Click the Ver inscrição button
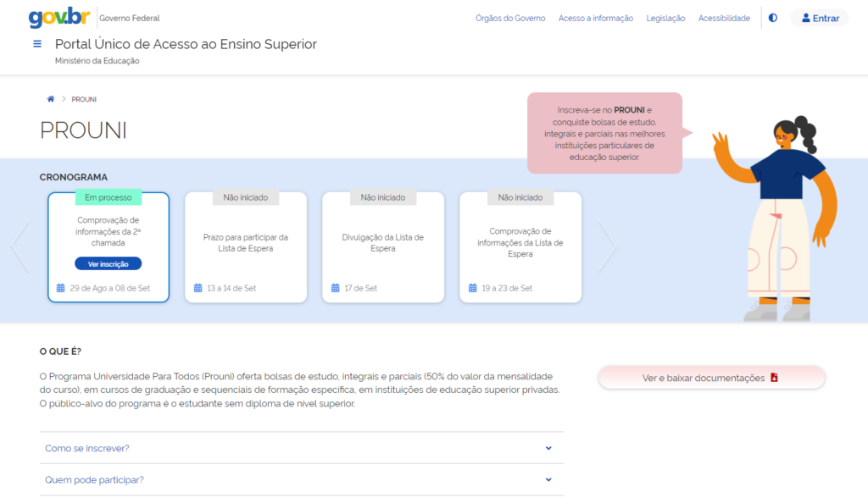 [x=108, y=263]
